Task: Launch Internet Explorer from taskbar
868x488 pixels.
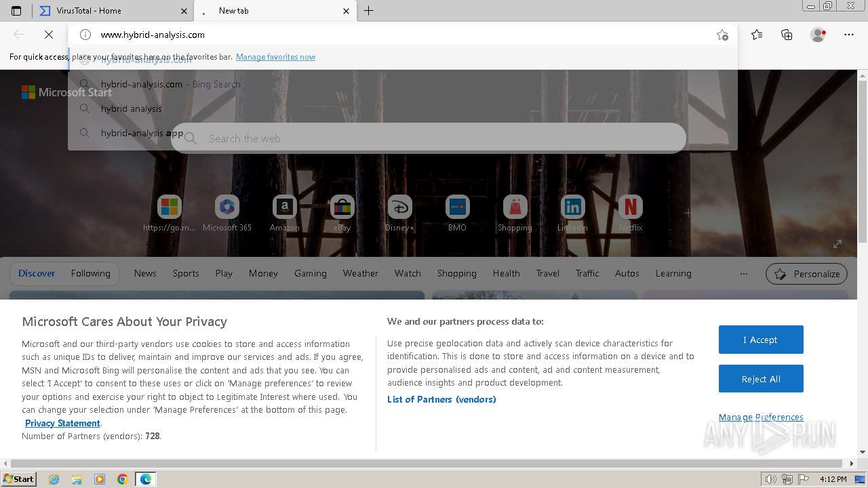Action: [54, 479]
